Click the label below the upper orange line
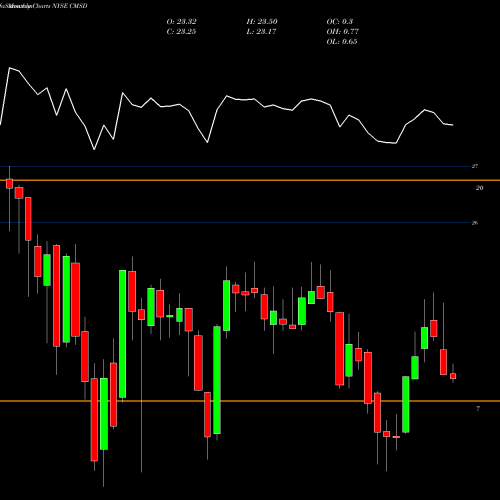Image resolution: width=500 pixels, height=500 pixels. (x=479, y=188)
